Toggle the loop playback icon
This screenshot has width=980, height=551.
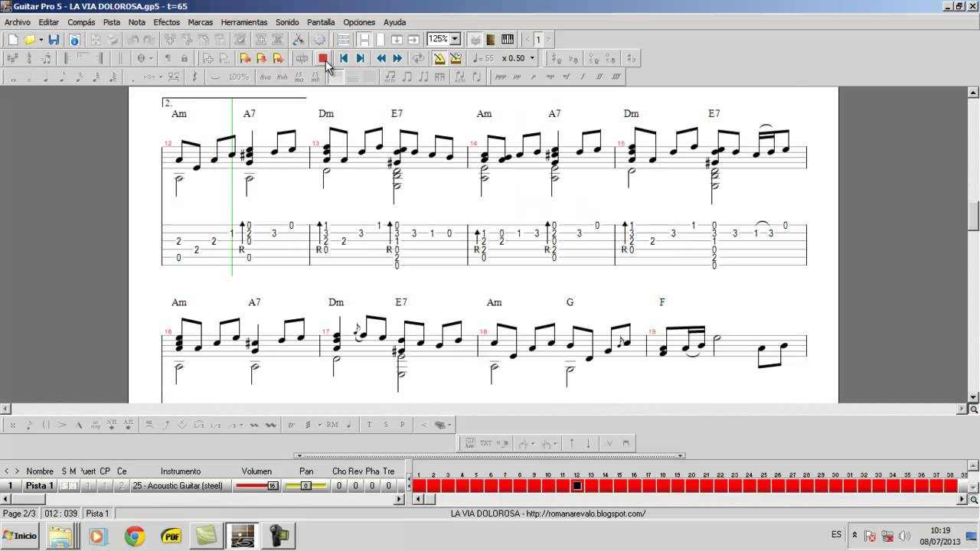(418, 58)
